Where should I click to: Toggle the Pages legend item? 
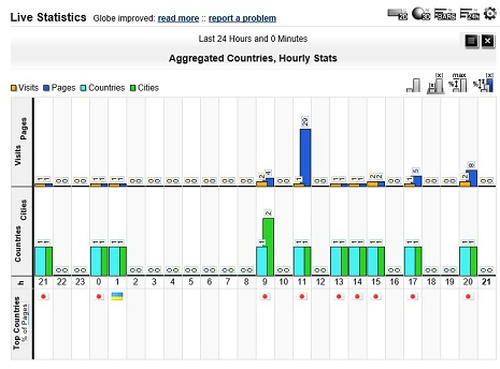pos(59,88)
